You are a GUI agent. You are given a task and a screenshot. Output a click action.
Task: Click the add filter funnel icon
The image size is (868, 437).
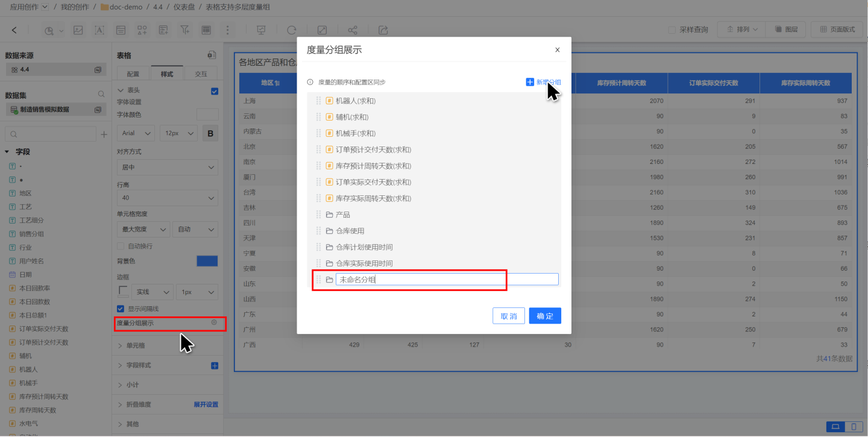pos(185,30)
